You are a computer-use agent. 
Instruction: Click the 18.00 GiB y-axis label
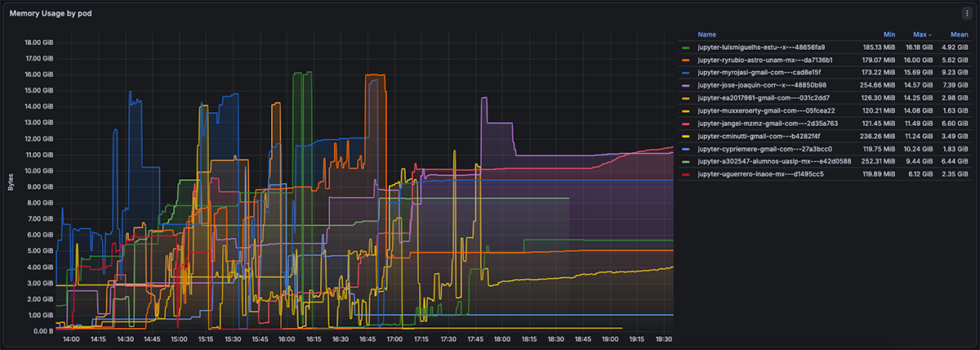[38, 43]
